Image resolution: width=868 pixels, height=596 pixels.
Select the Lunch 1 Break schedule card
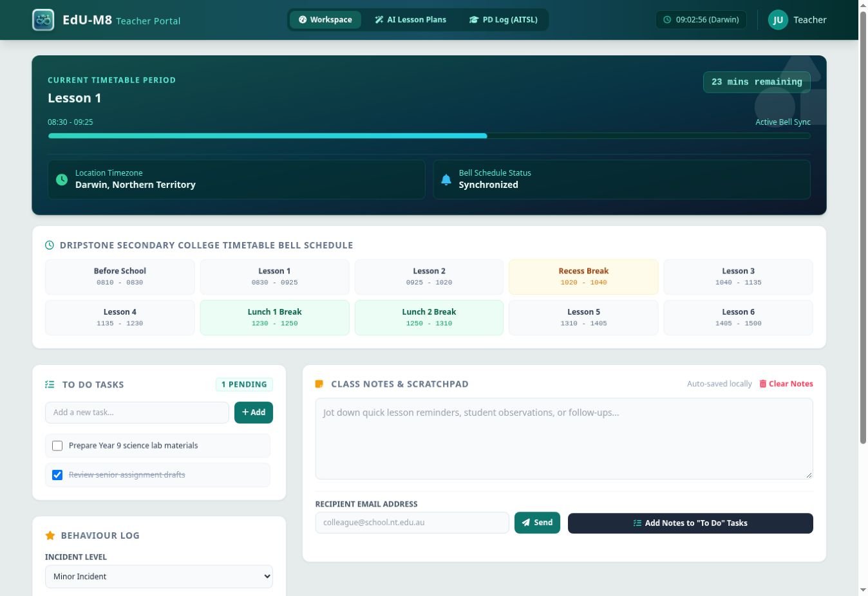[274, 317]
